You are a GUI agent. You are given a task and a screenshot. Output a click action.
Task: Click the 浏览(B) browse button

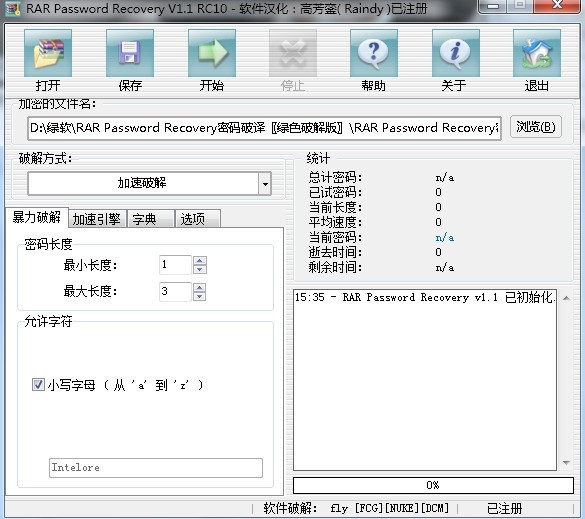tap(536, 127)
